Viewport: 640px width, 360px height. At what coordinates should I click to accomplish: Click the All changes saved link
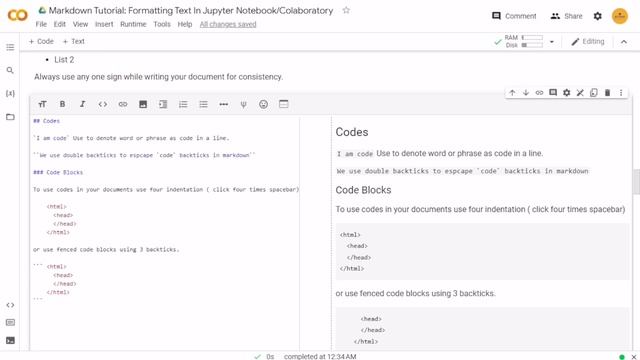[x=228, y=24]
